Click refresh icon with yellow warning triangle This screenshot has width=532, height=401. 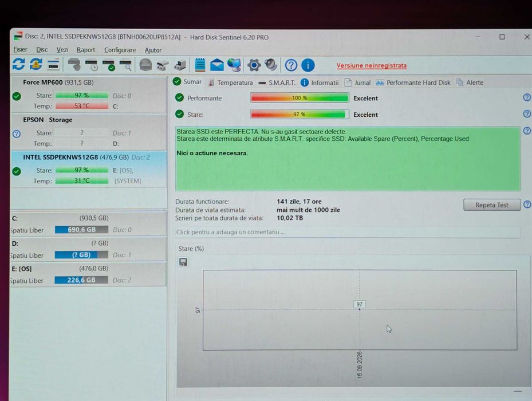coord(36,64)
